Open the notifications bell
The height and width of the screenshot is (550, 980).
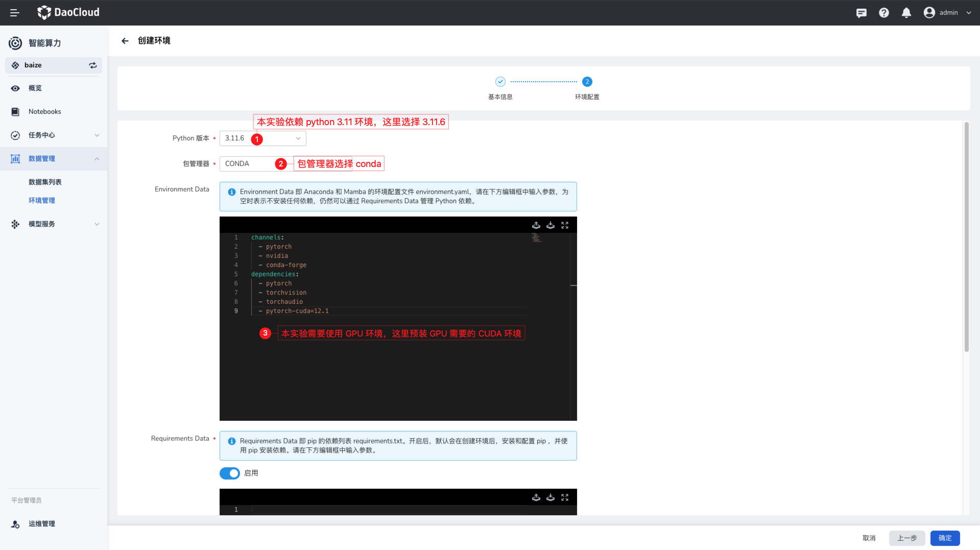coord(906,13)
